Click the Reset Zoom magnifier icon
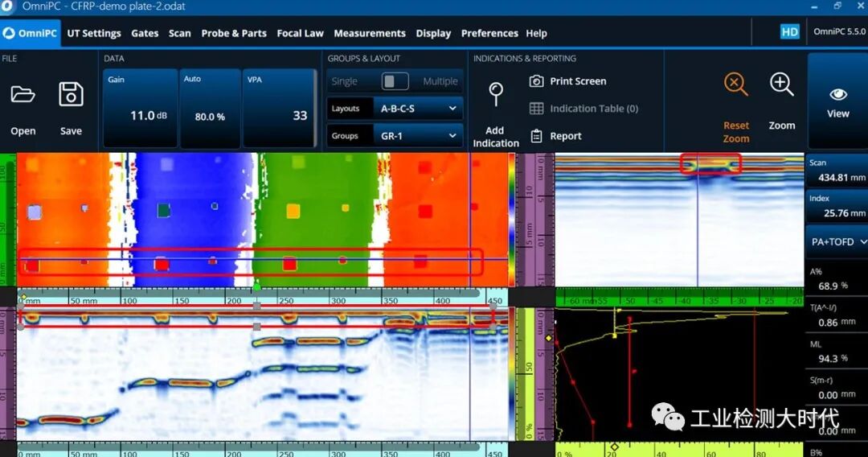 point(735,84)
